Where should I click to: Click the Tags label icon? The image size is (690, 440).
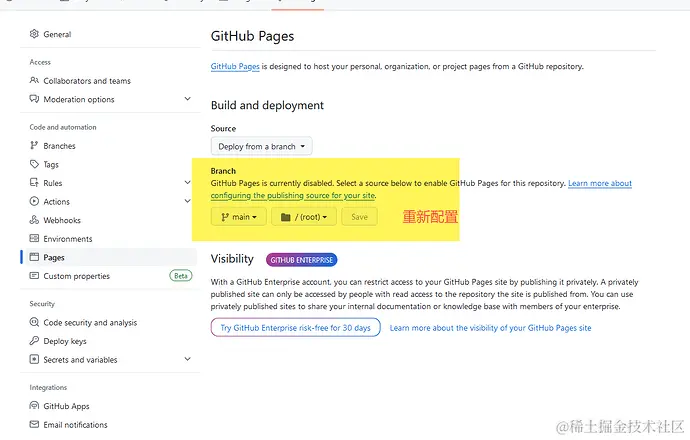tap(34, 164)
